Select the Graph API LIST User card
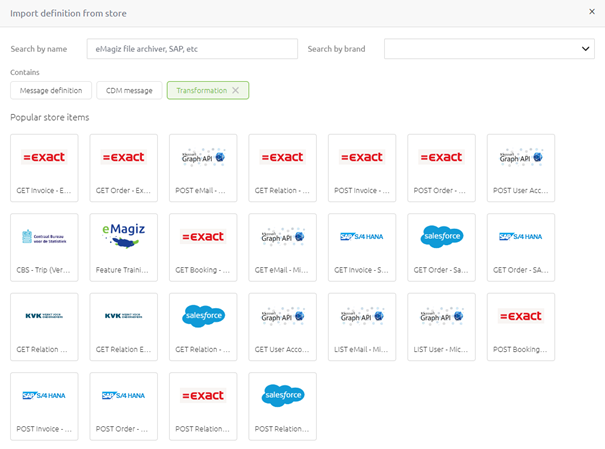This screenshot has width=605, height=449. point(442,327)
